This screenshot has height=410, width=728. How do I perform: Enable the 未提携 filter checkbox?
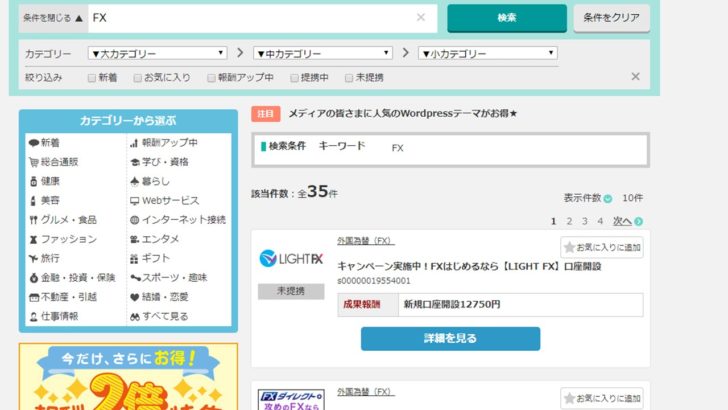point(349,78)
